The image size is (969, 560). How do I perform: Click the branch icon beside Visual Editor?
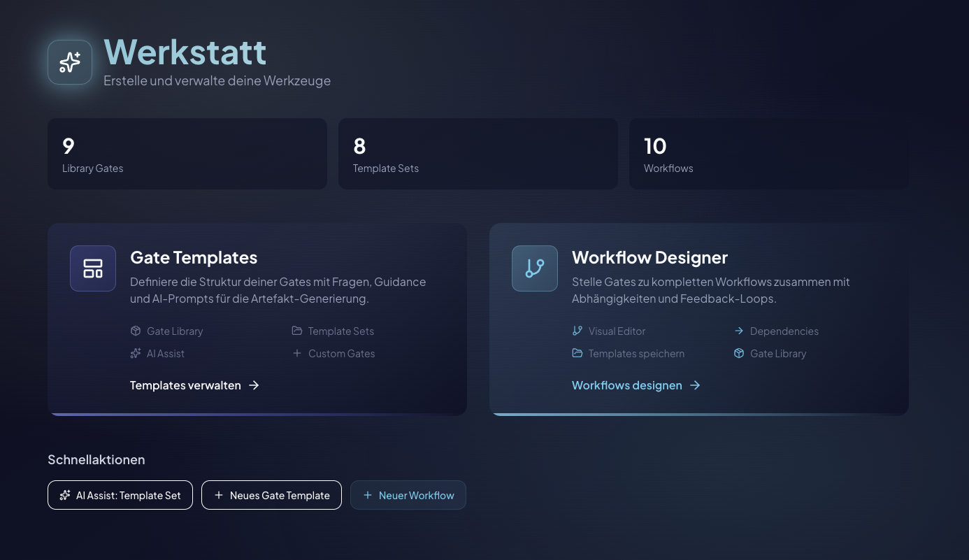tap(577, 331)
